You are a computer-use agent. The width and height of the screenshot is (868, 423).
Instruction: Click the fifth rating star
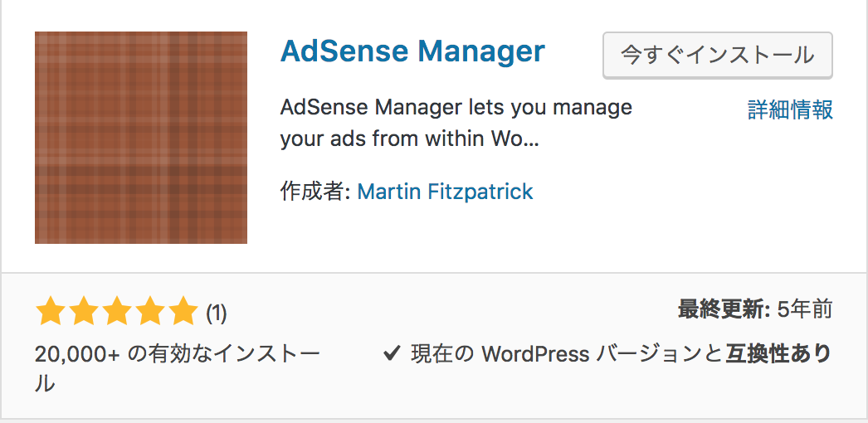click(x=182, y=311)
